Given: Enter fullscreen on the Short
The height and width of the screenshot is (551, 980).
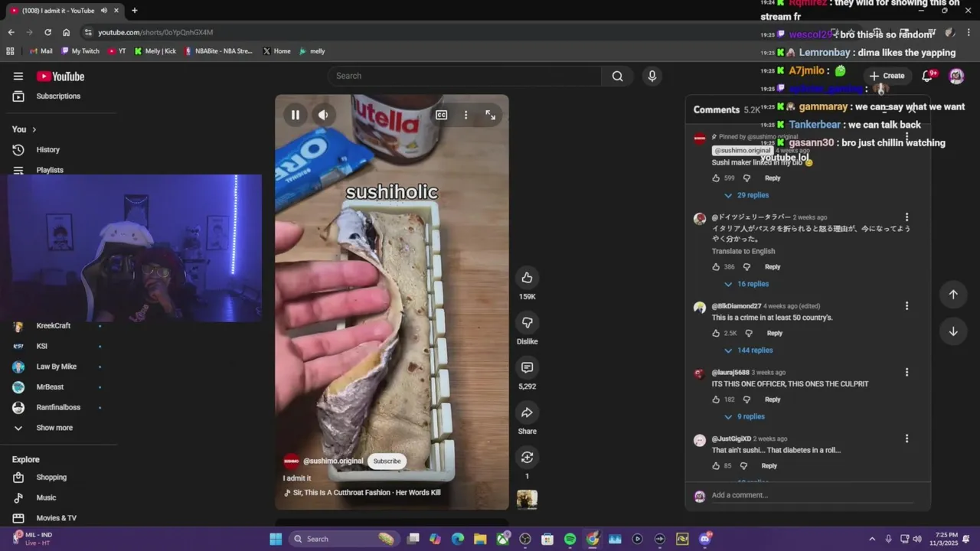Looking at the screenshot, I should (491, 115).
